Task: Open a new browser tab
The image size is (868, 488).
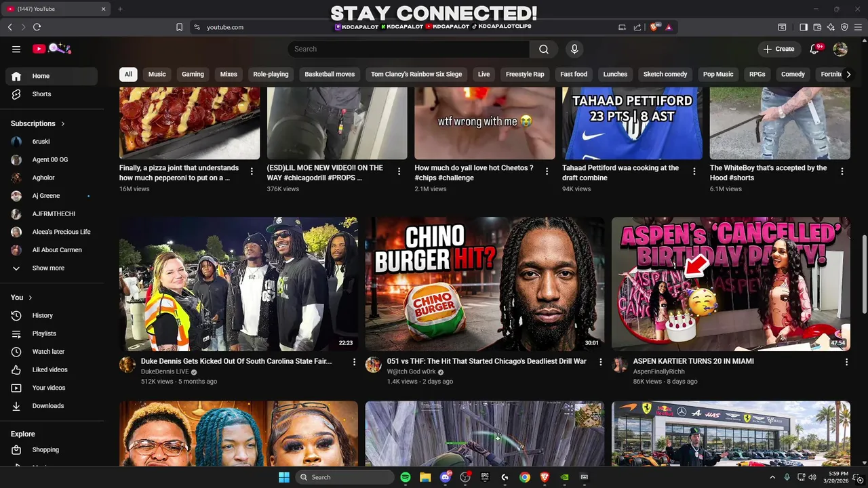Action: [120, 9]
